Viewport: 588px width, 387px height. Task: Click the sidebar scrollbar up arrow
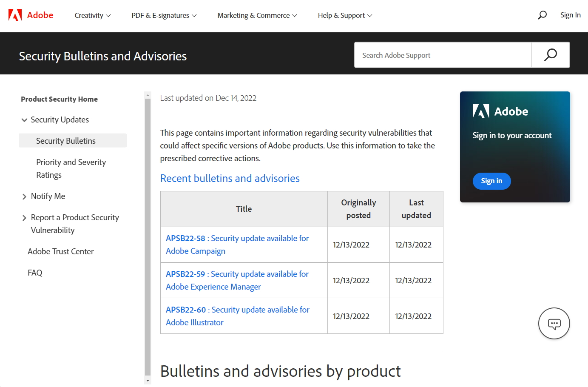tap(148, 95)
